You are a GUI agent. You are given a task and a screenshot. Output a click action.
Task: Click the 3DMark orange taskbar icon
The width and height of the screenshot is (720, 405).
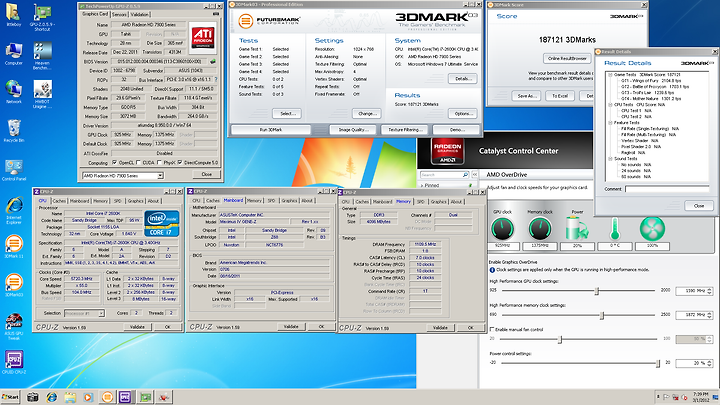[x=107, y=397]
